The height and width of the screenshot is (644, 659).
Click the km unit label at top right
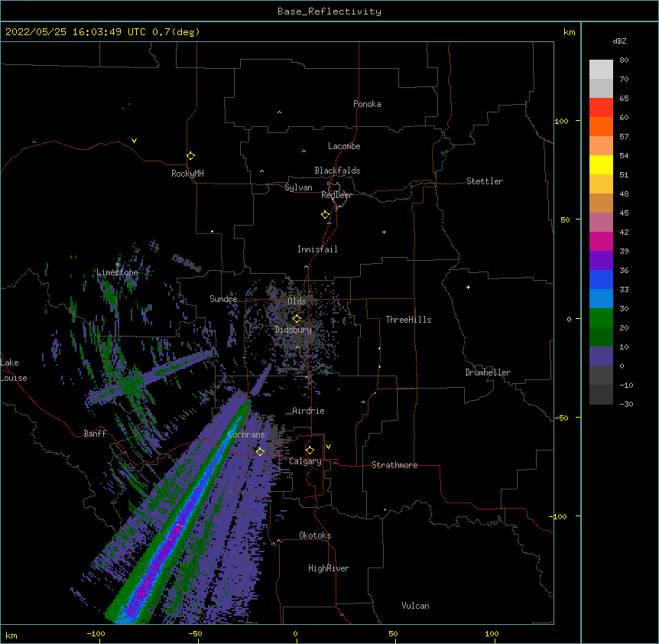tap(569, 32)
